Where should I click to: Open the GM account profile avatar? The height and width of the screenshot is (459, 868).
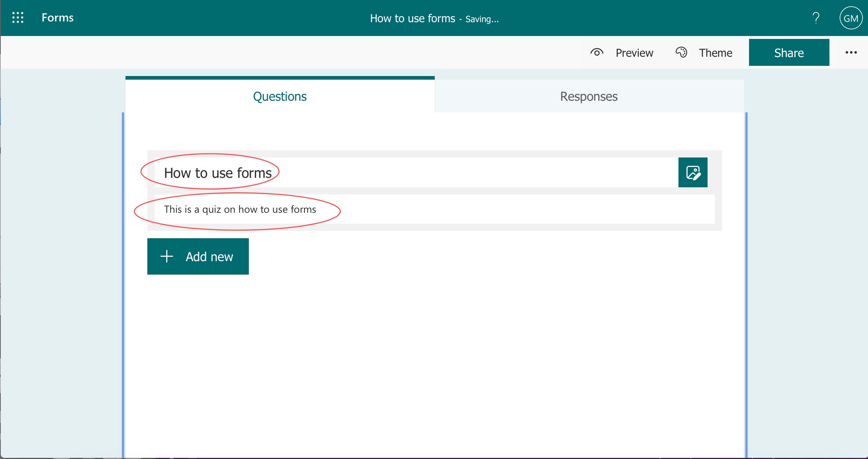click(x=851, y=18)
